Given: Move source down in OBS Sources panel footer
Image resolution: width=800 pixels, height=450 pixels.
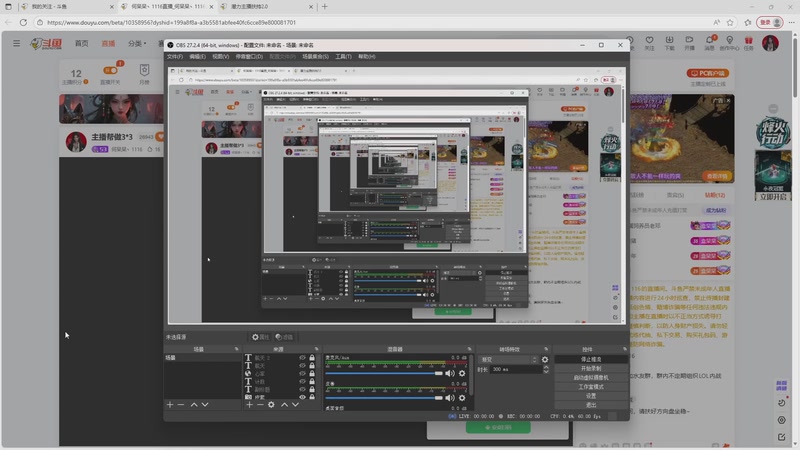Looking at the screenshot, I should (x=295, y=405).
